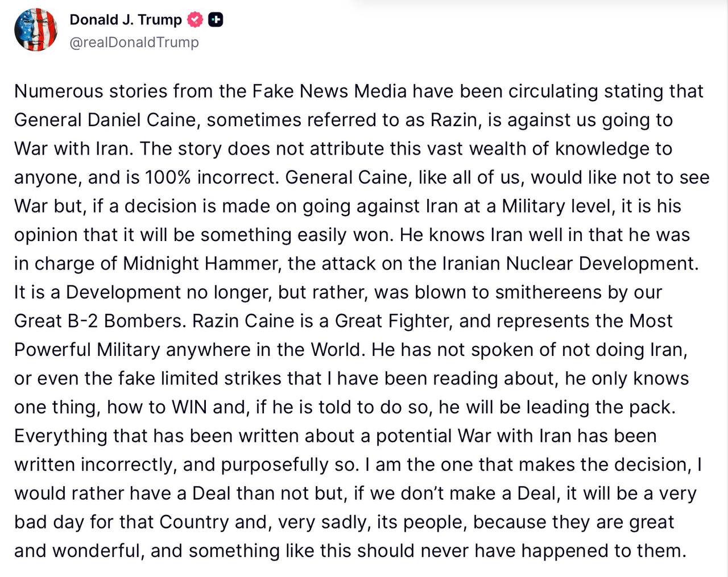Click the @realDonaldTrump handle
Screen dimensions: 728x577
click(134, 43)
